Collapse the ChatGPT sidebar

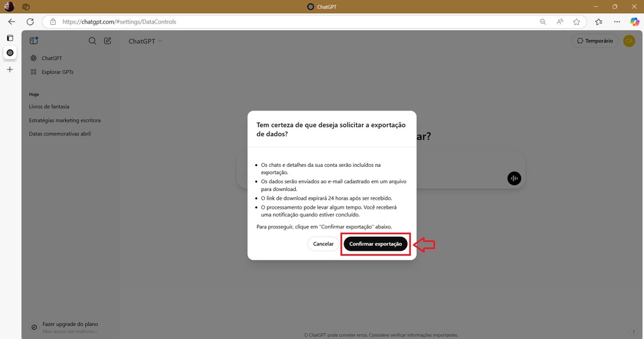click(x=33, y=41)
